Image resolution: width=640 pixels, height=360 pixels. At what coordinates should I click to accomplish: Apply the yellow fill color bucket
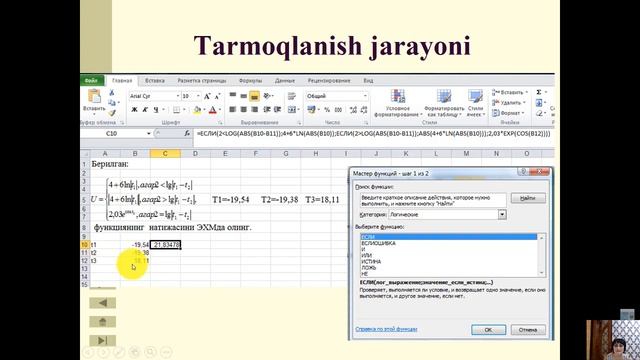point(197,110)
